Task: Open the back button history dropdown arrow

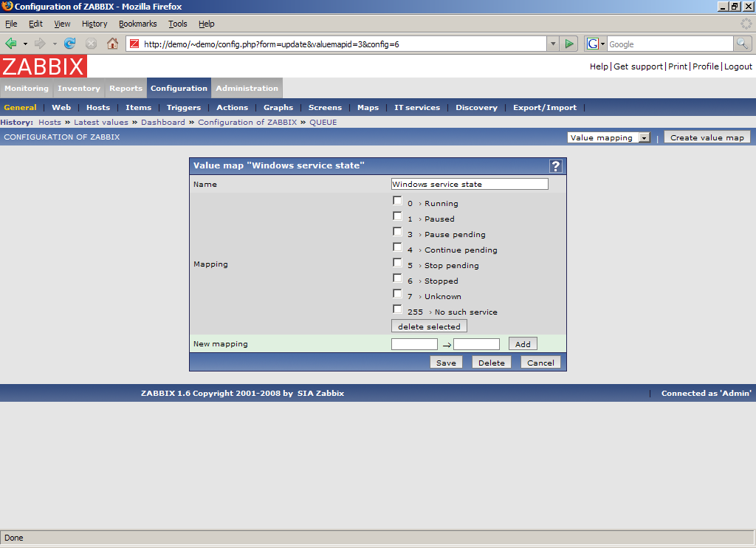Action: coord(25,44)
